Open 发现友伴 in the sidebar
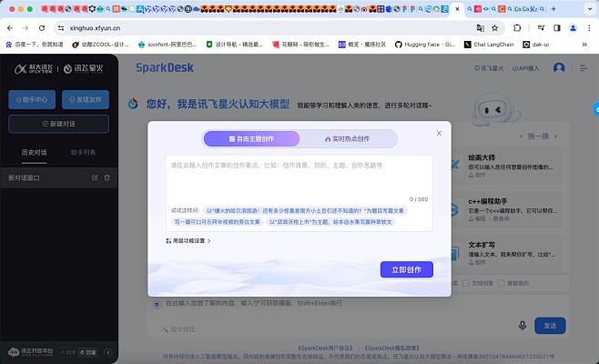Image resolution: width=599 pixels, height=364 pixels. point(86,100)
